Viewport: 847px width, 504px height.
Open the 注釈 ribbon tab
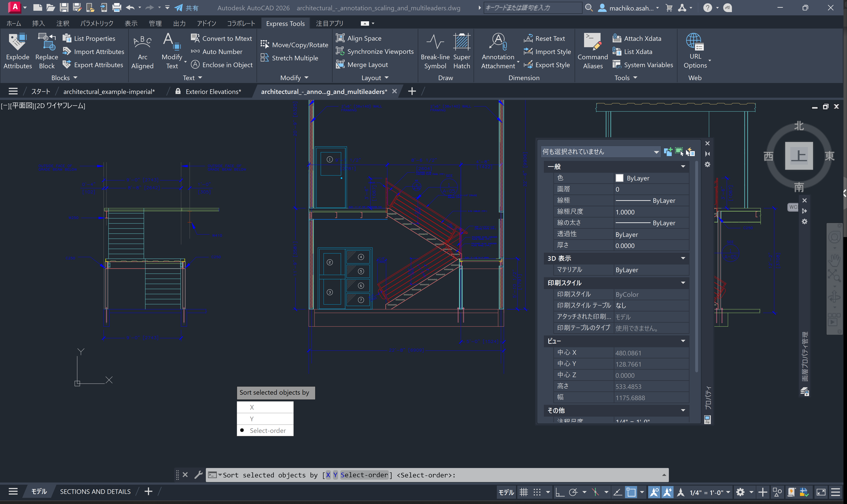pos(63,23)
